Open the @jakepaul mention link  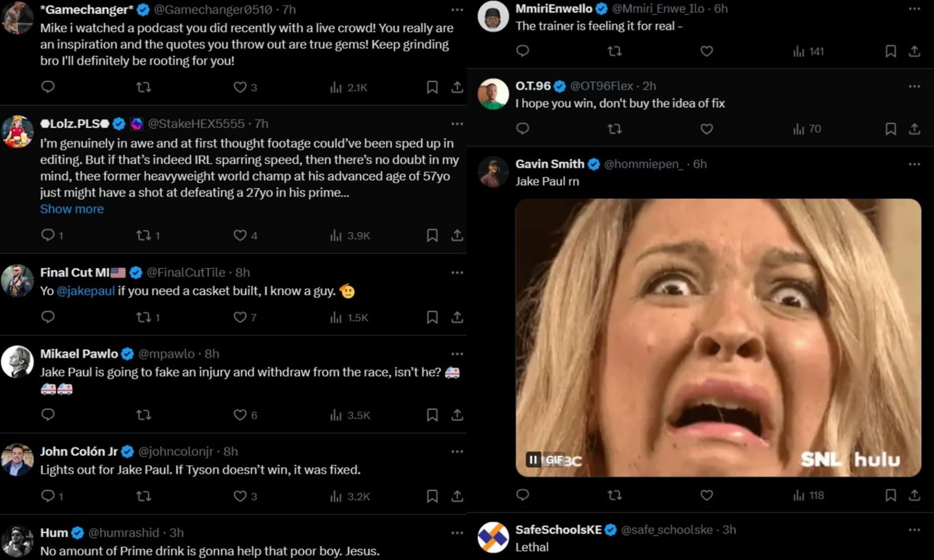click(85, 290)
